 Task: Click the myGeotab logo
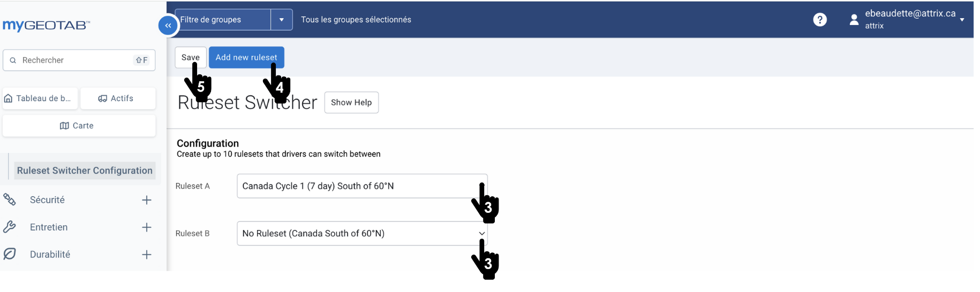(46, 25)
